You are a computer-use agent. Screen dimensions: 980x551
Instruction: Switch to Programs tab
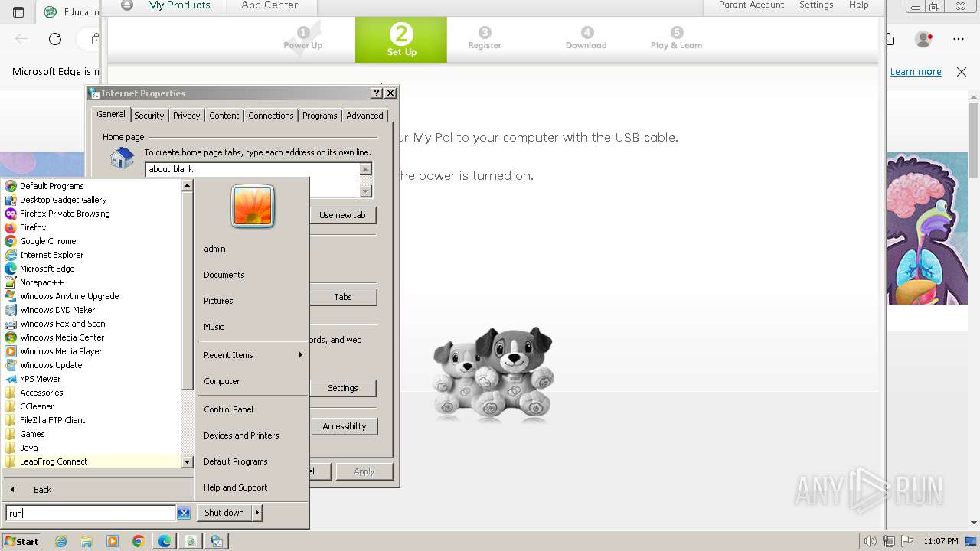[320, 116]
